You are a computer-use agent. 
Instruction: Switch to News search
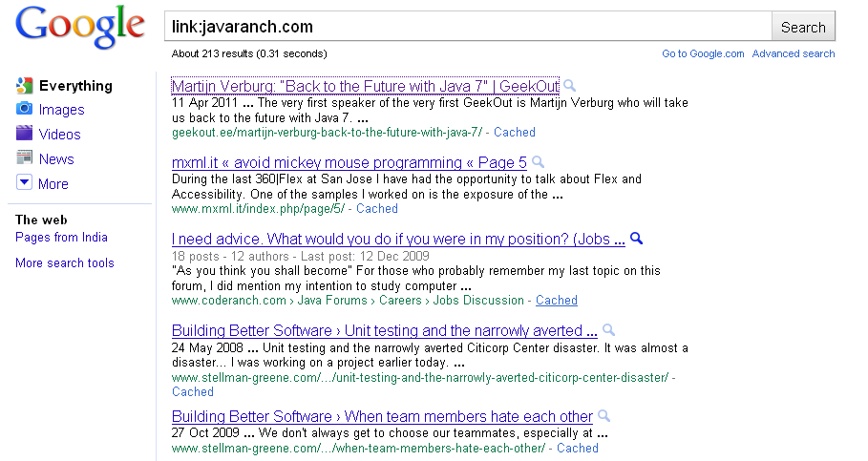[56, 159]
